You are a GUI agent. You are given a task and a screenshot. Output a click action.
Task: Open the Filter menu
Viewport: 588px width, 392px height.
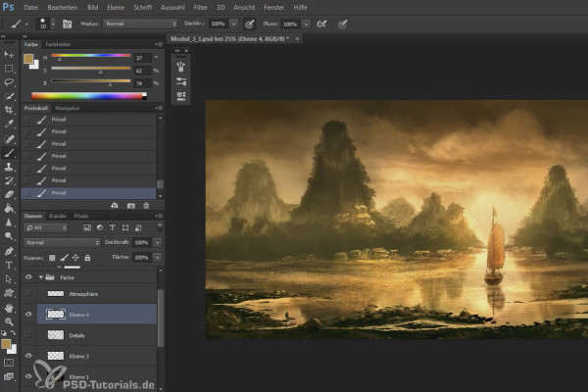[201, 7]
